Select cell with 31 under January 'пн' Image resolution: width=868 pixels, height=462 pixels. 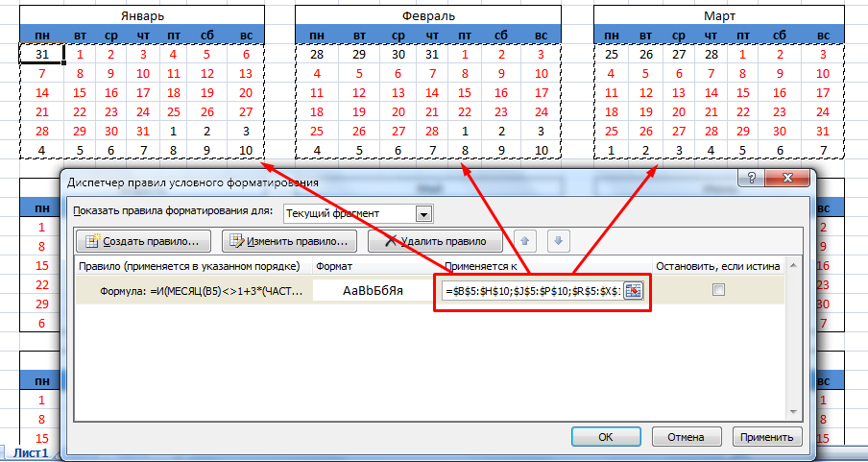coord(41,55)
